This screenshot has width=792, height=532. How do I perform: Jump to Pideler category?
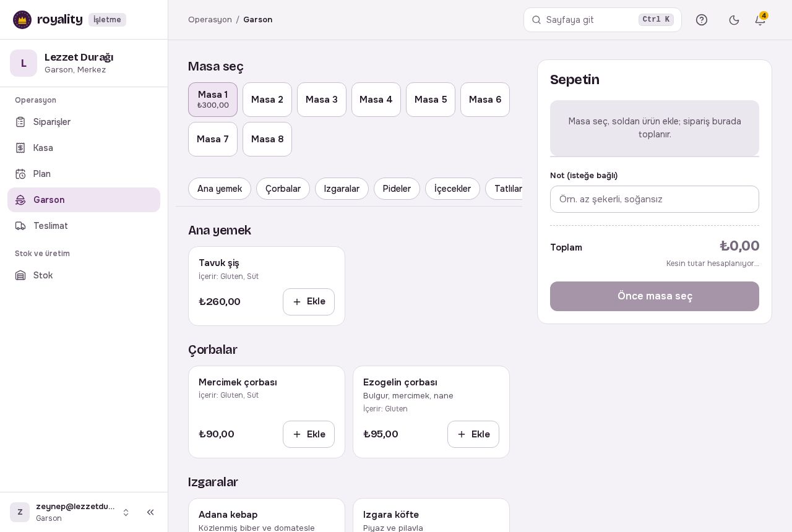tap(397, 189)
